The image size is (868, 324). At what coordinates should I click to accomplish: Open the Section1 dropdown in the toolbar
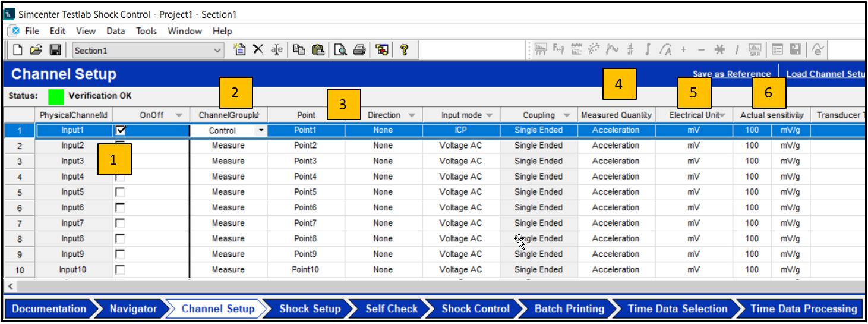(217, 51)
